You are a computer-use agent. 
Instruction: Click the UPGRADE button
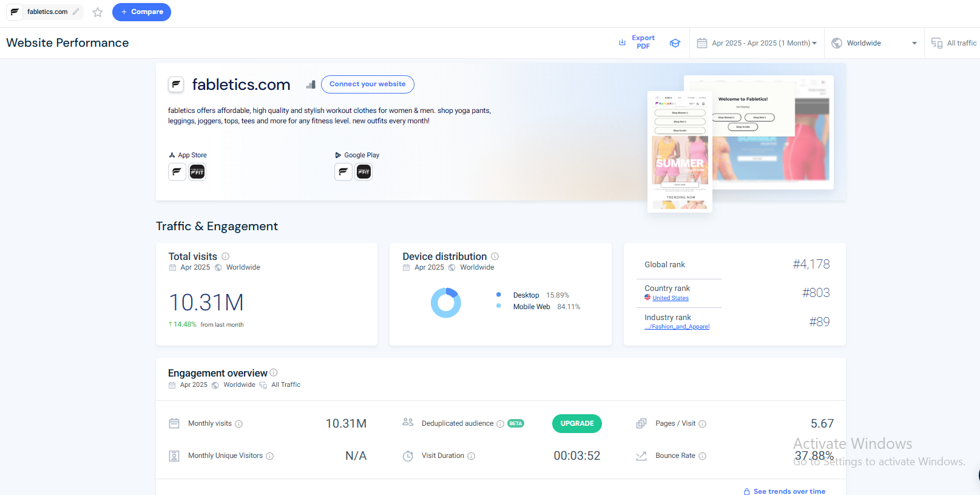pos(577,423)
